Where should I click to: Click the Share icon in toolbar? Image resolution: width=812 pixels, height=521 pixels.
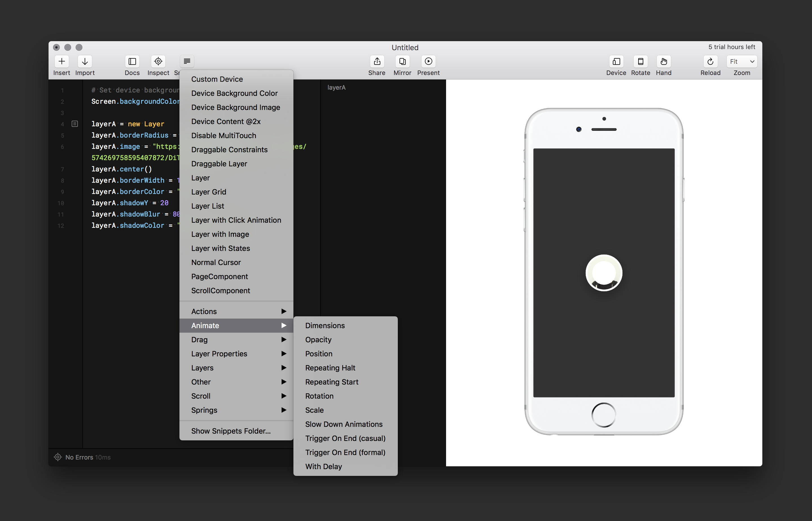[377, 61]
